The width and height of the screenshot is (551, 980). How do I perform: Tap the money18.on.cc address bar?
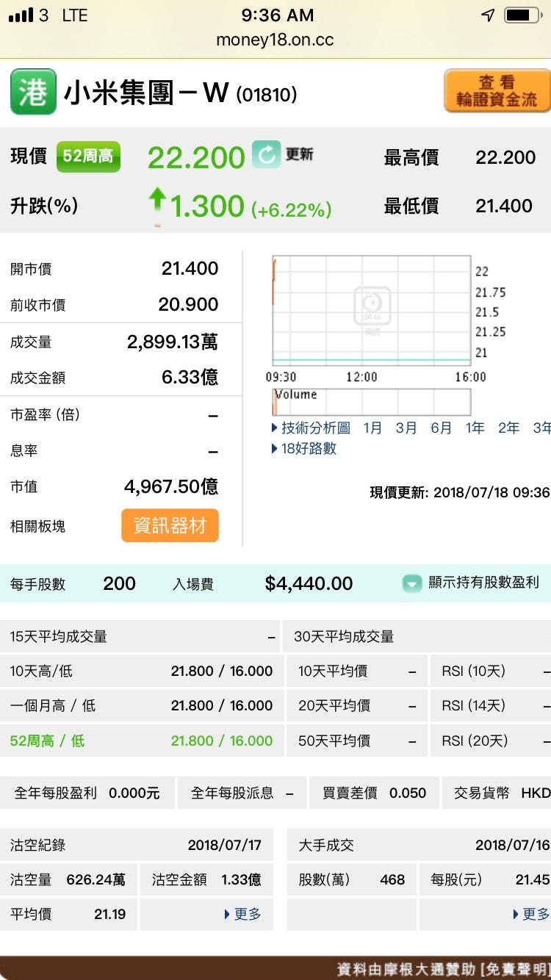275,40
